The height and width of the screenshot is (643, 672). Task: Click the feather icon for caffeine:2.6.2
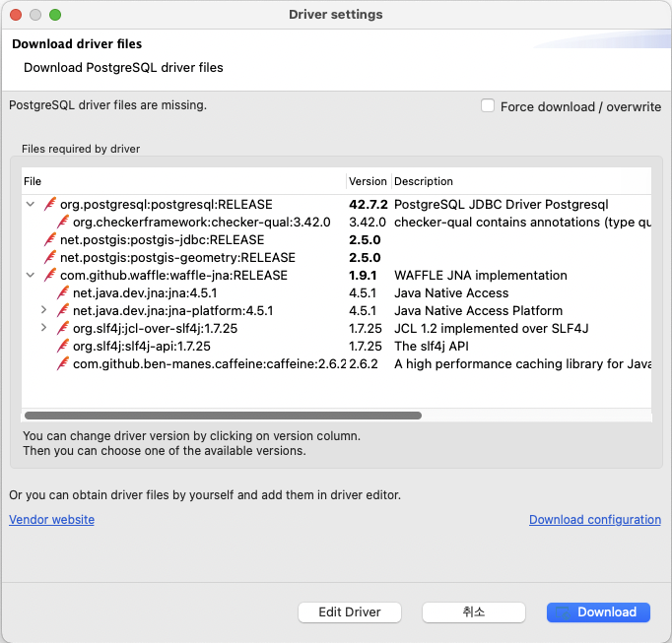point(63,363)
